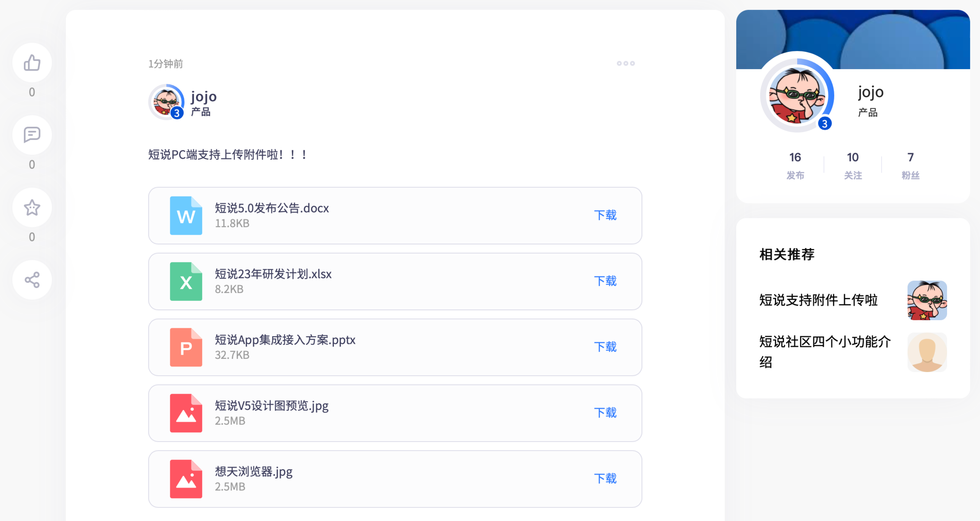Click the Word file icon for 短说5.0发布公告.docx
Viewport: 980px width, 521px height.
186,216
